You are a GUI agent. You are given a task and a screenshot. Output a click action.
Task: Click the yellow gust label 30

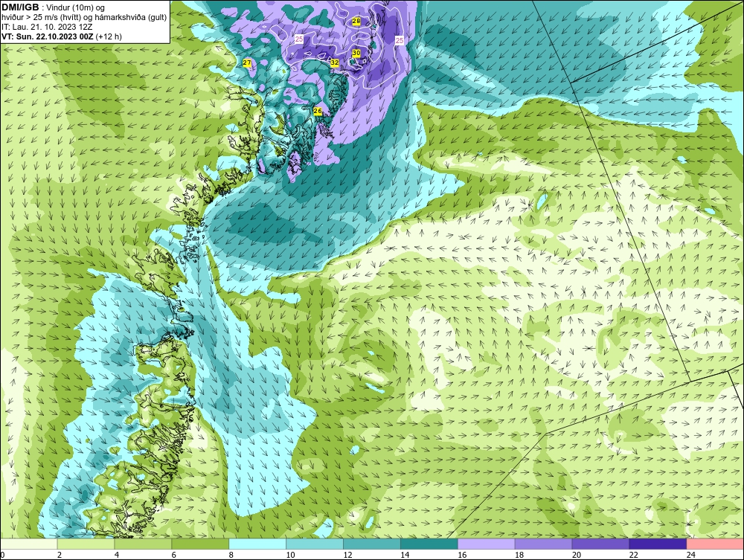(x=356, y=53)
